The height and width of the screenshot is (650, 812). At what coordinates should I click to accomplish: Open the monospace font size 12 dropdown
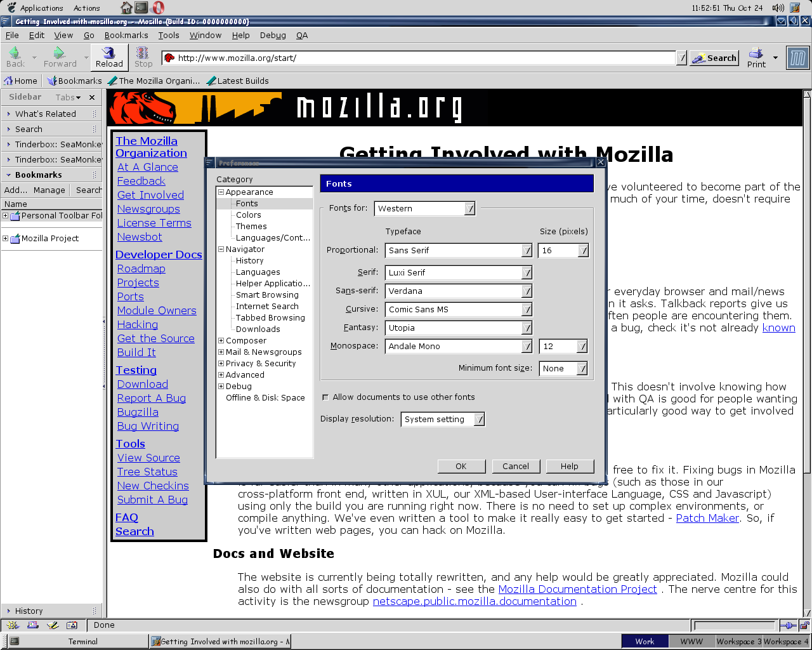coord(563,346)
